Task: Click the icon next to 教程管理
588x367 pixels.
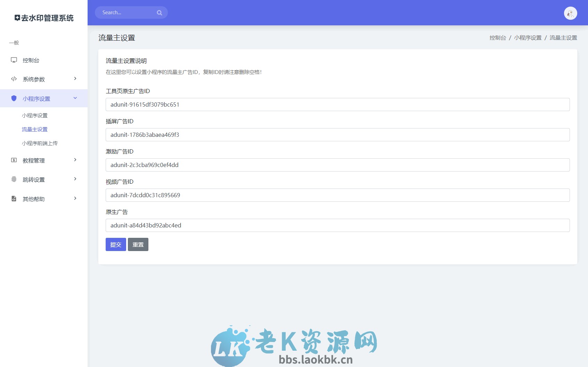Action: 14,160
